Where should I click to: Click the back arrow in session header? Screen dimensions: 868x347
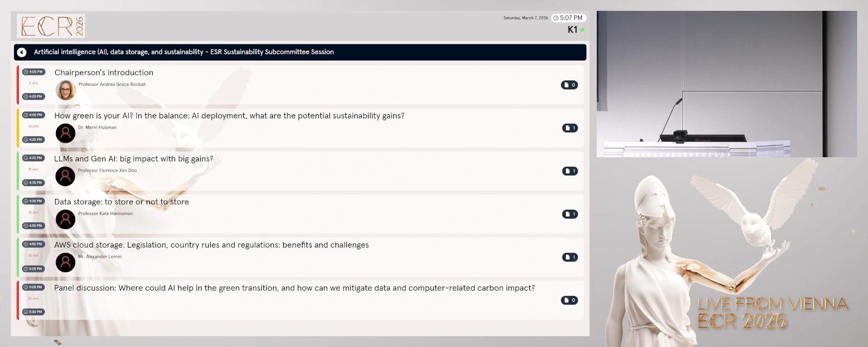[22, 52]
